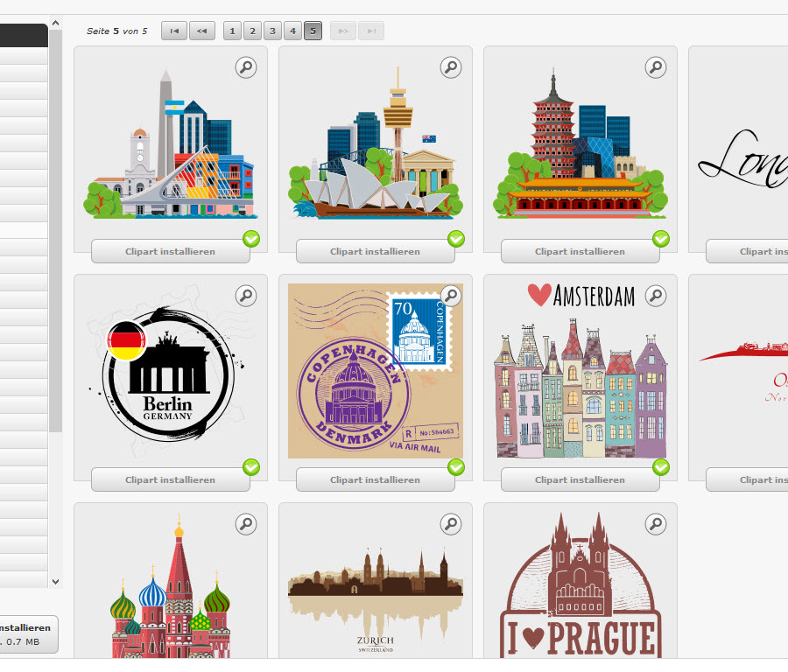Screen dimensions: 788x672
Task: Select current page 5 button
Action: coord(313,31)
